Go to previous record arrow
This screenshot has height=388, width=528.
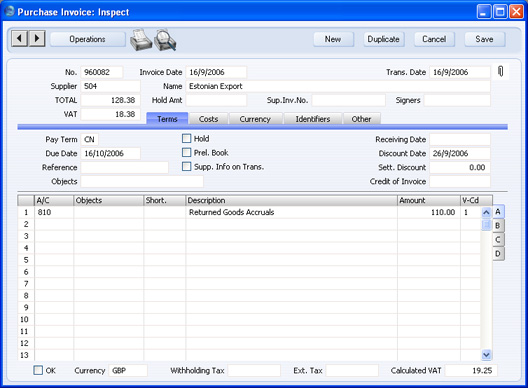tap(20, 39)
